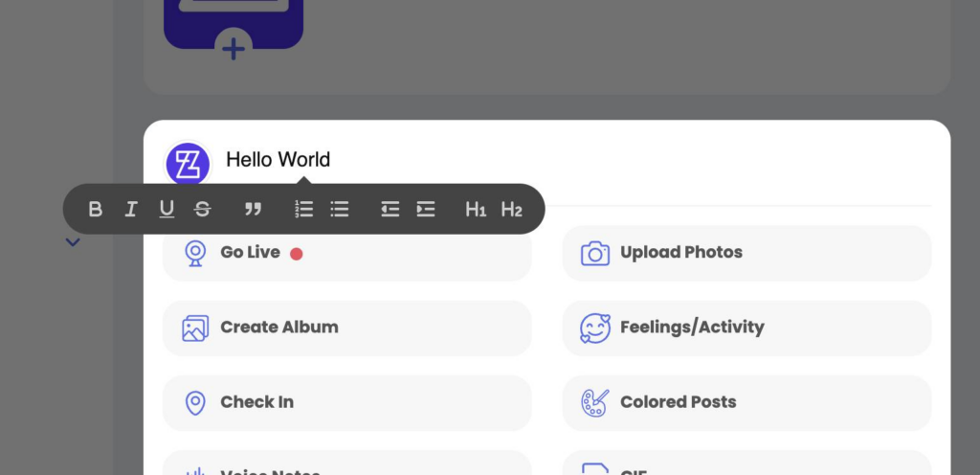Apply strikethrough to selected text
This screenshot has height=475, width=980.
pyautogui.click(x=202, y=209)
